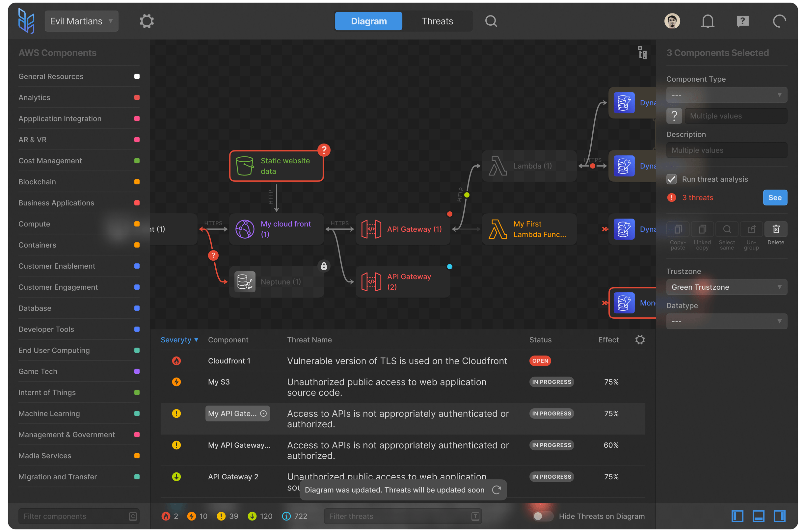Open Trustzone Green Trustzone dropdown

pos(727,287)
